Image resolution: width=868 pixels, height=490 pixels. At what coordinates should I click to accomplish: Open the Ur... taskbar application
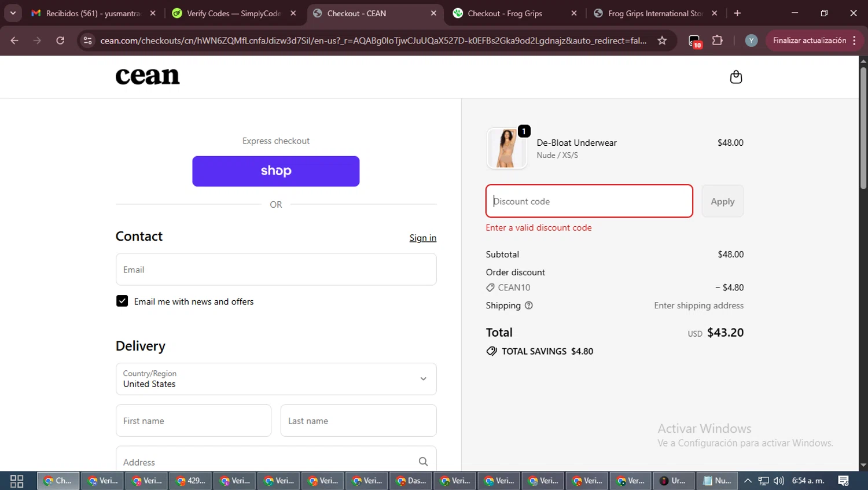[672, 481]
